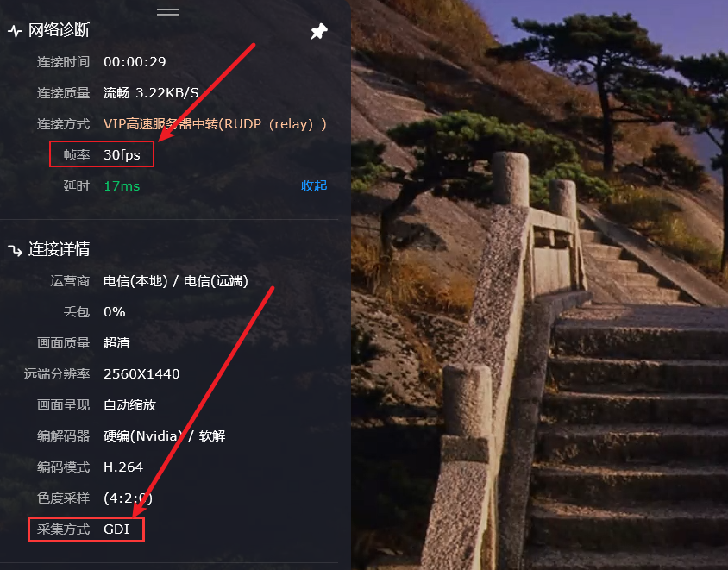Screen dimensions: 728x570
Task: Collapse details with the 收起 link
Action: point(314,185)
